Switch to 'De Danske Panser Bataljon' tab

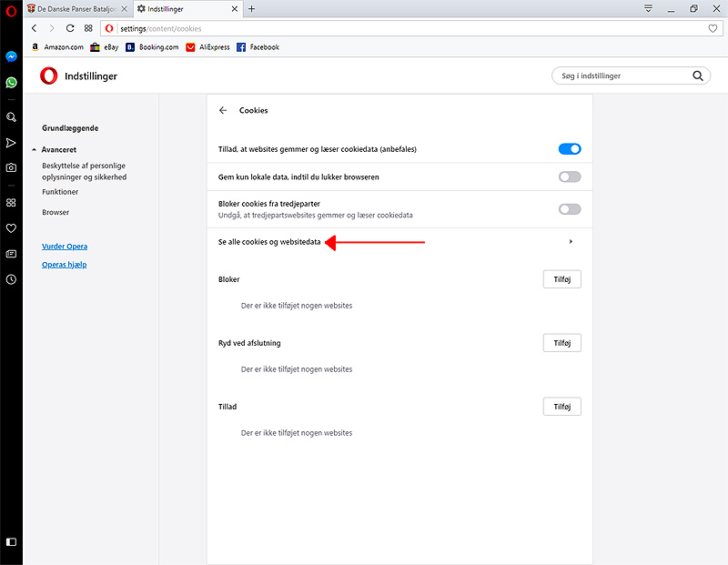point(76,9)
